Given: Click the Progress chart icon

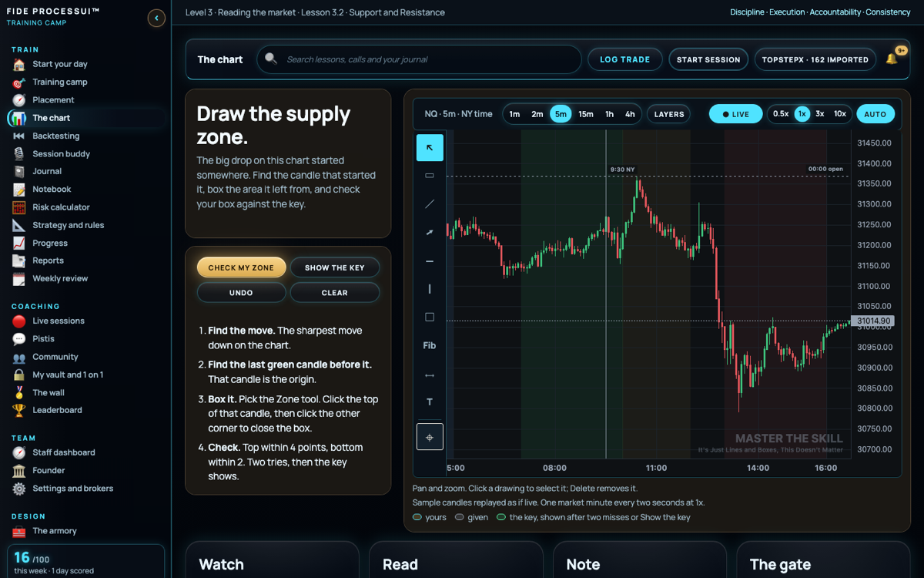Looking at the screenshot, I should tap(19, 243).
